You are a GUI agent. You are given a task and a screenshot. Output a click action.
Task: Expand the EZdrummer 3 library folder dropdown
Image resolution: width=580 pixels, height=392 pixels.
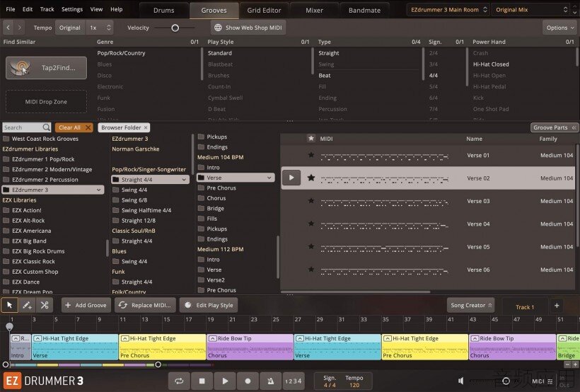pyautogui.click(x=99, y=190)
